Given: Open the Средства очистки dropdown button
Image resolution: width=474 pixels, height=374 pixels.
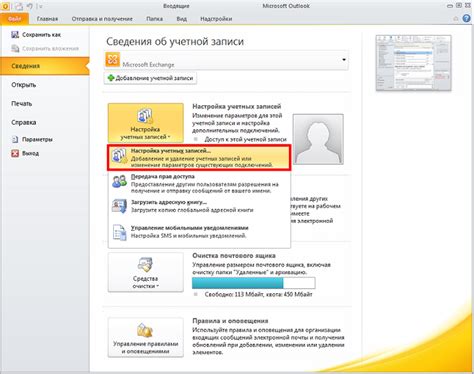Looking at the screenshot, I should [x=145, y=272].
